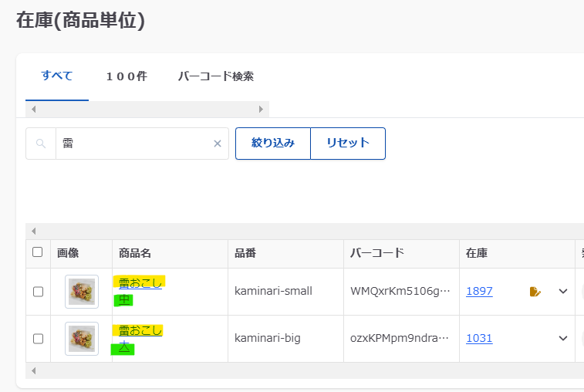The height and width of the screenshot is (392, 584).
Task: Click the magnifier search icon
Action: click(41, 144)
